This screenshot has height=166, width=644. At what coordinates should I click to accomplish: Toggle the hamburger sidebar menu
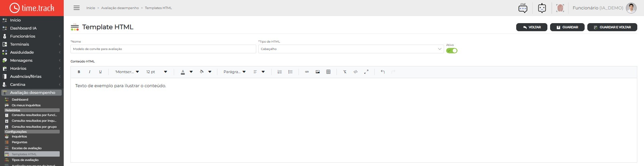[76, 8]
